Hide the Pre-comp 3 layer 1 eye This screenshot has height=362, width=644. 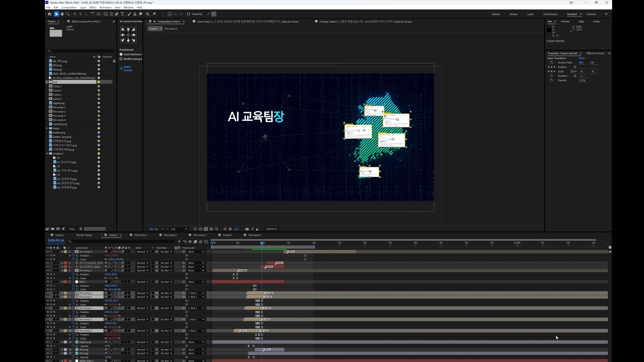pyautogui.click(x=48, y=252)
